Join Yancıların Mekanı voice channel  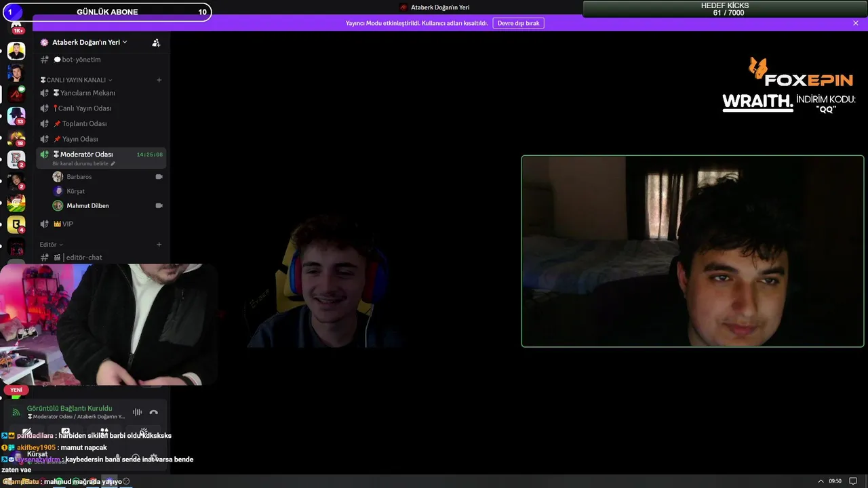pos(100,93)
